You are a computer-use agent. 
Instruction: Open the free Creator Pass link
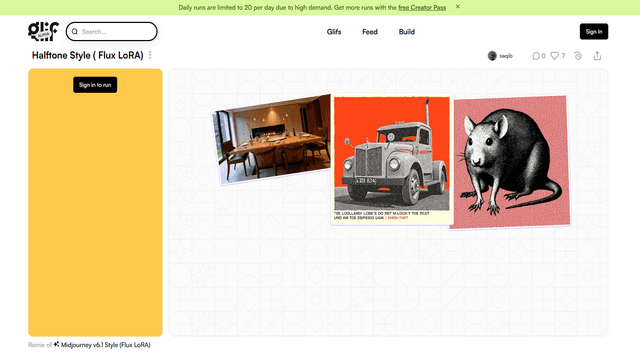pos(422,7)
